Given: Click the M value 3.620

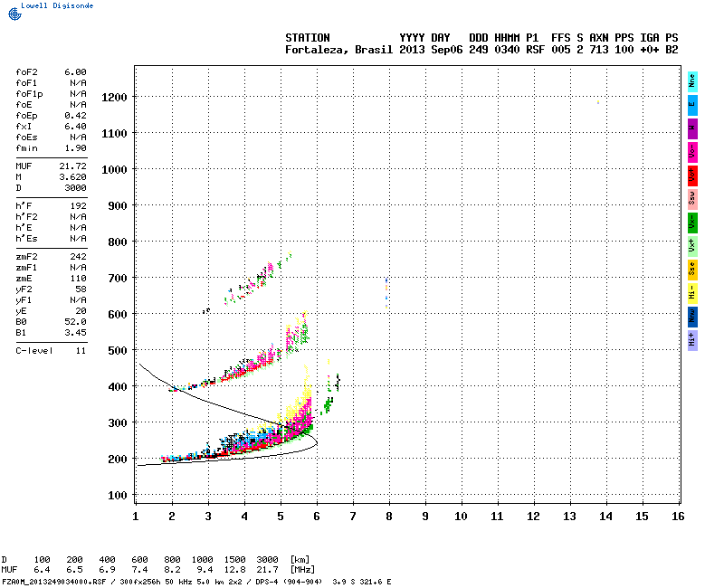Looking at the screenshot, I should [73, 177].
